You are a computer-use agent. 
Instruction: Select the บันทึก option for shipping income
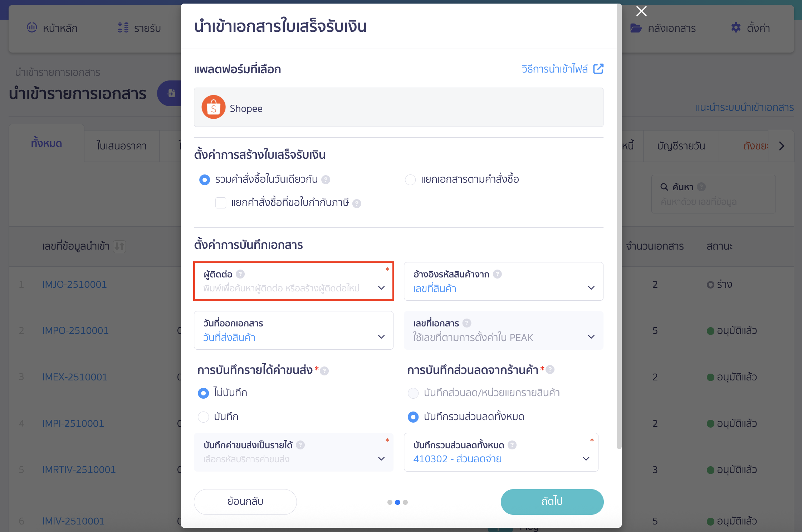click(x=203, y=417)
